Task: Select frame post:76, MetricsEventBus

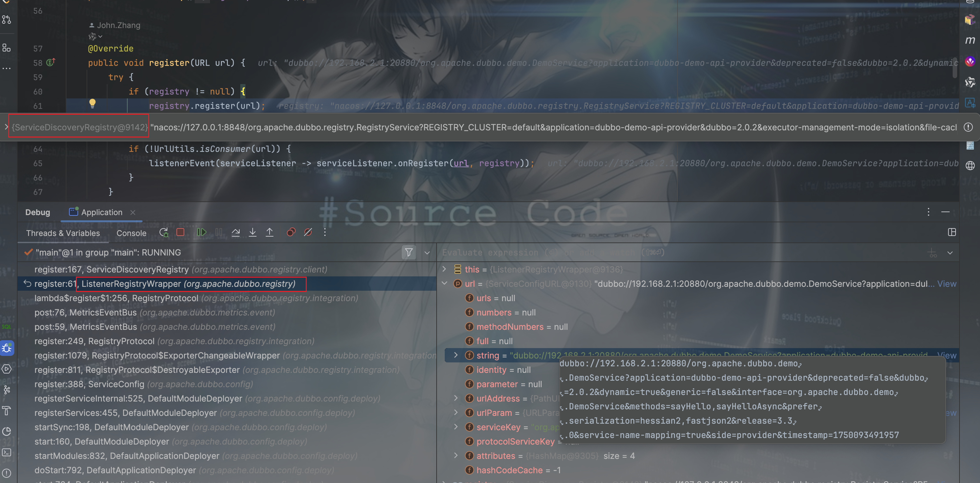Action: [x=227, y=312]
